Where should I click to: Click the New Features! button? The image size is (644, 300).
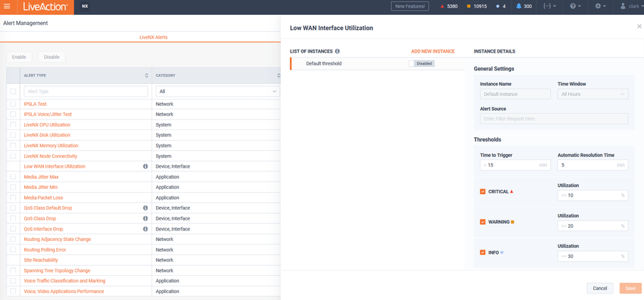[x=410, y=6]
